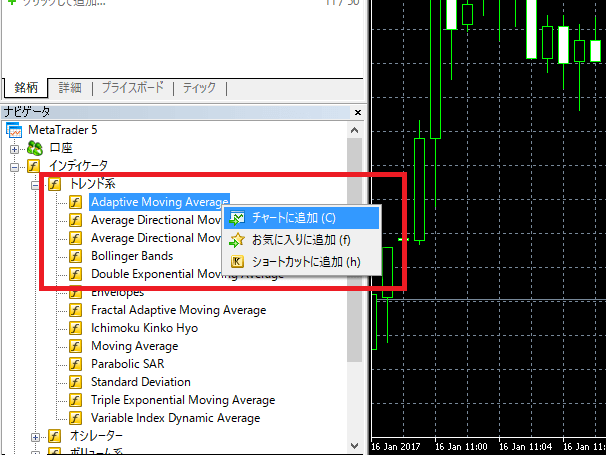Viewport: 606px width, 455px height.
Task: Select the Moving Average indicator
Action: pos(134,346)
